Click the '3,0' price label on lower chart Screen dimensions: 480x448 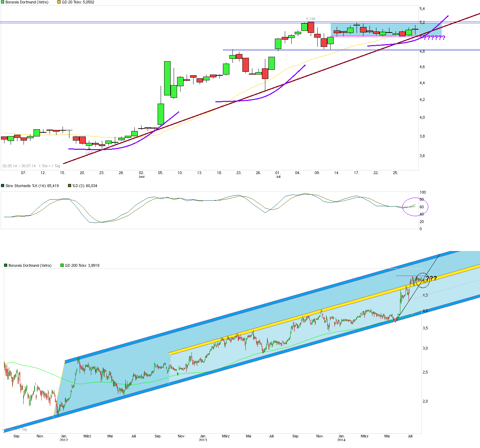[425, 348]
